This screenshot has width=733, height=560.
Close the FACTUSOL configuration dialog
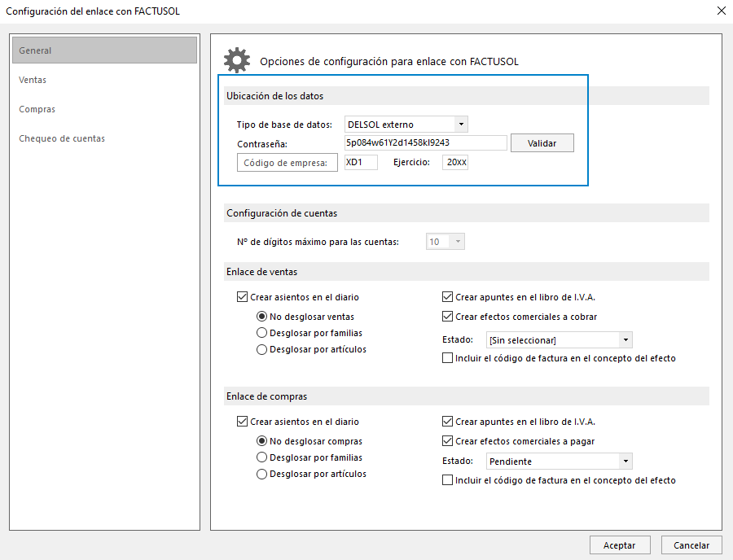point(722,11)
